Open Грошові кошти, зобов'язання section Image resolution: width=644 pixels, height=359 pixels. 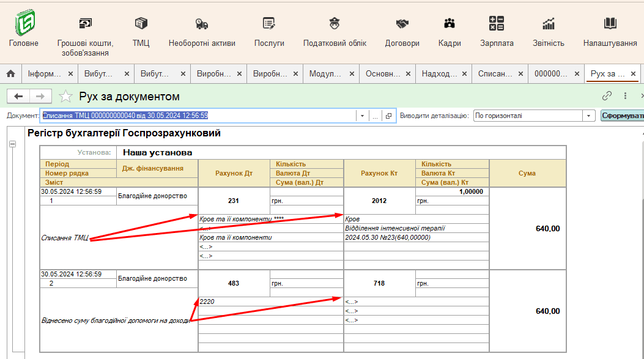85,24
